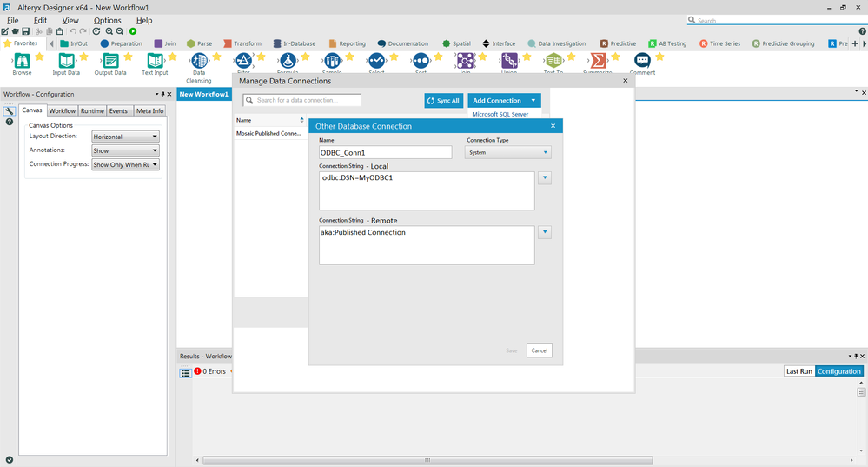Image resolution: width=868 pixels, height=467 pixels.
Task: Select the Text Input tool icon
Action: pos(155,60)
